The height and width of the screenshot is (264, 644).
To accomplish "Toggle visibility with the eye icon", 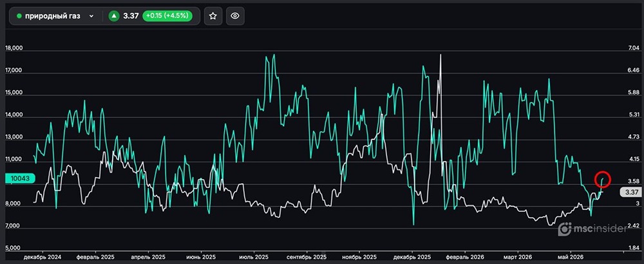I will point(235,16).
